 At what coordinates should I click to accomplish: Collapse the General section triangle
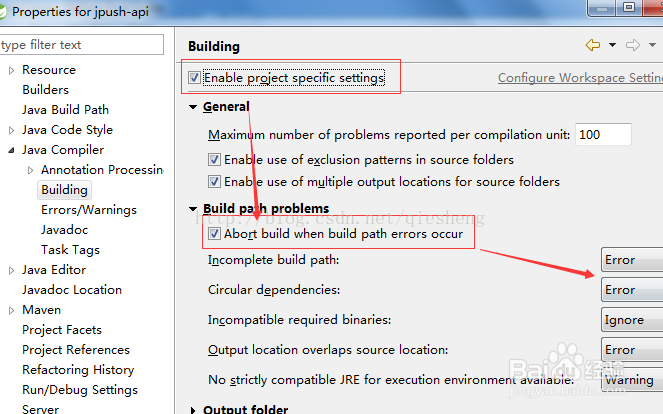(x=193, y=107)
